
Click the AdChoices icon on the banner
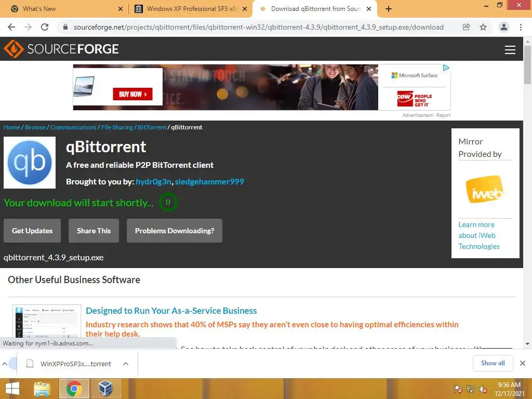446,68
